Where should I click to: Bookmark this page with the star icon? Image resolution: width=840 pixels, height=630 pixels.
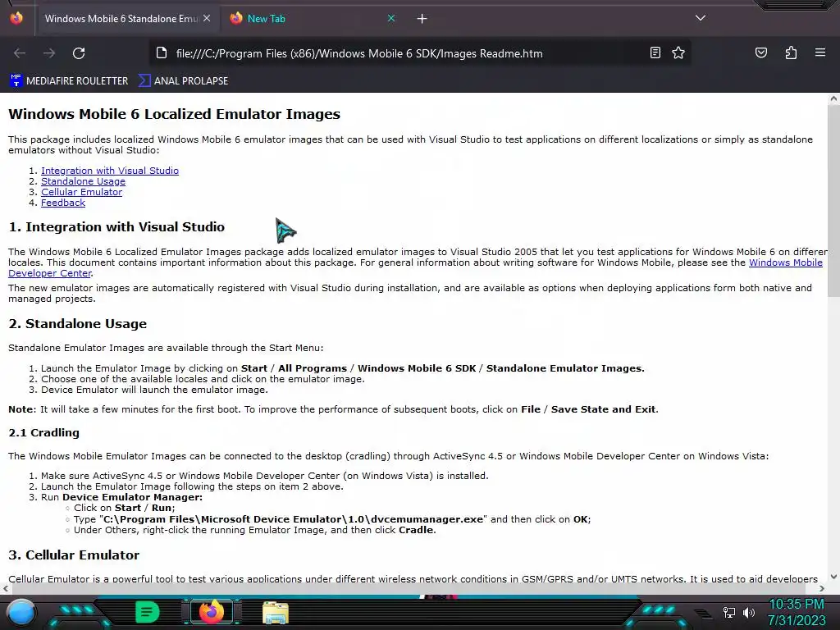coord(678,52)
